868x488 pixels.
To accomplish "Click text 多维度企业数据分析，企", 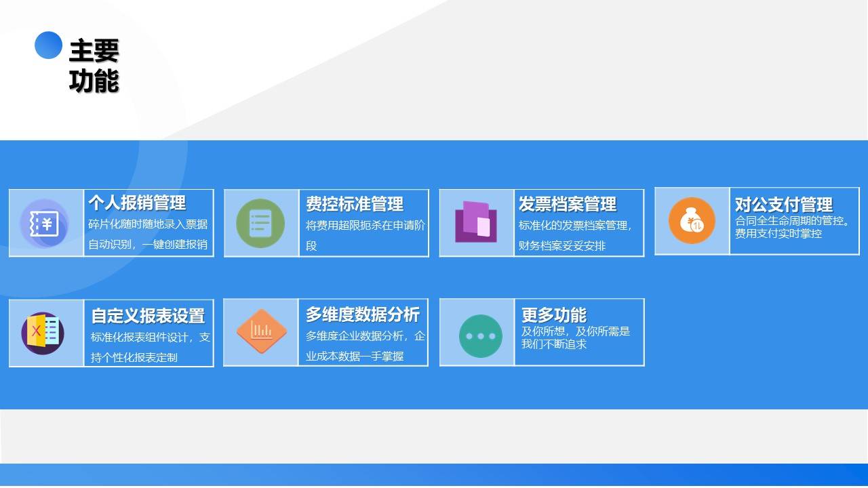I will (365, 335).
